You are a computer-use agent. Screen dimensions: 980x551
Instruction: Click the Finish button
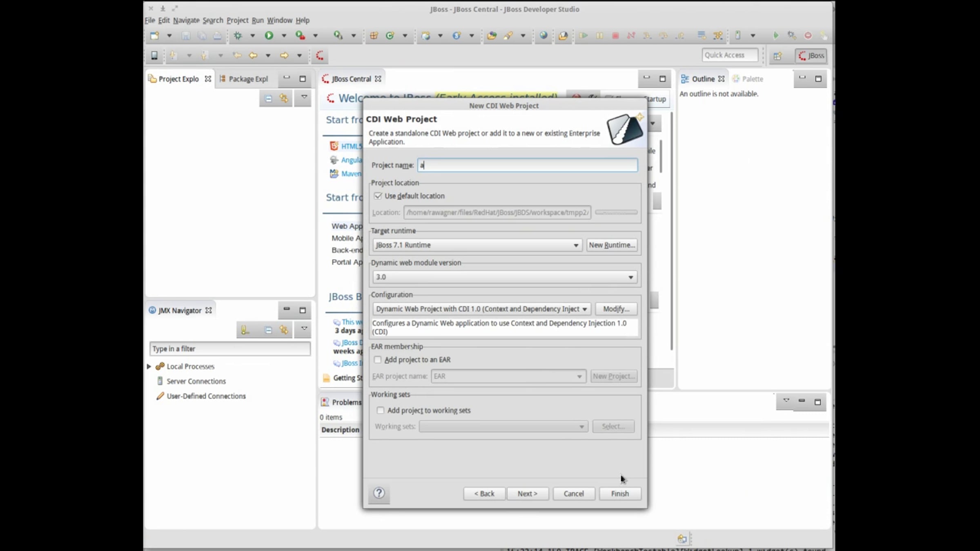[x=620, y=493]
